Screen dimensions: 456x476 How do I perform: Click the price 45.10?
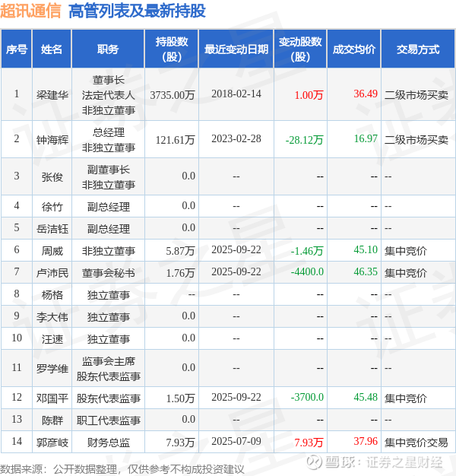(x=366, y=249)
